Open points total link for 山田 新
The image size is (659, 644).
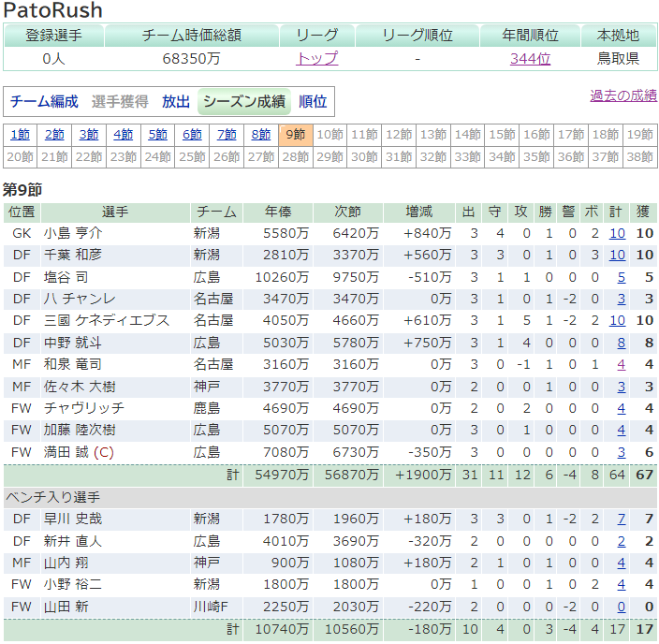coord(622,607)
